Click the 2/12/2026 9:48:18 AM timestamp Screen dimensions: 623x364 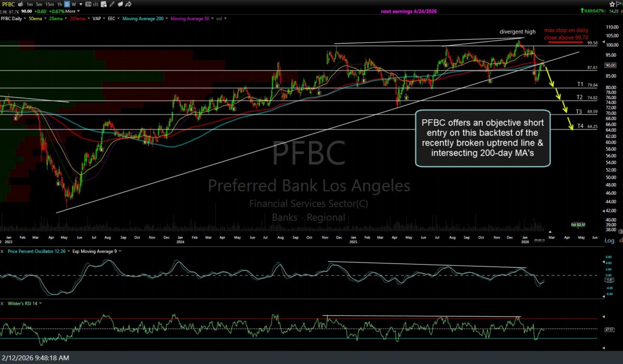coord(35,358)
